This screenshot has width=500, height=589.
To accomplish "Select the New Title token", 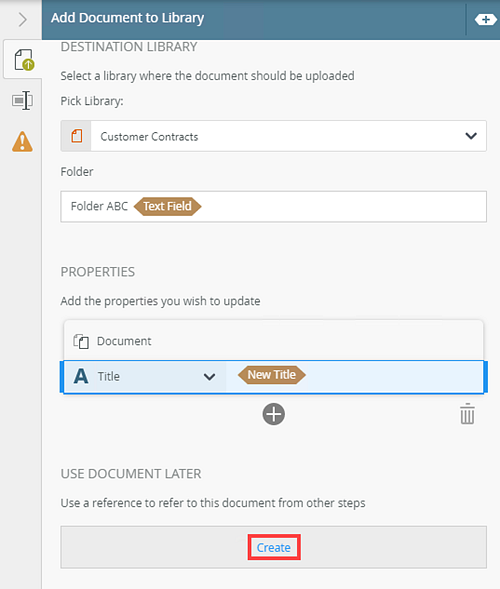I will point(272,375).
